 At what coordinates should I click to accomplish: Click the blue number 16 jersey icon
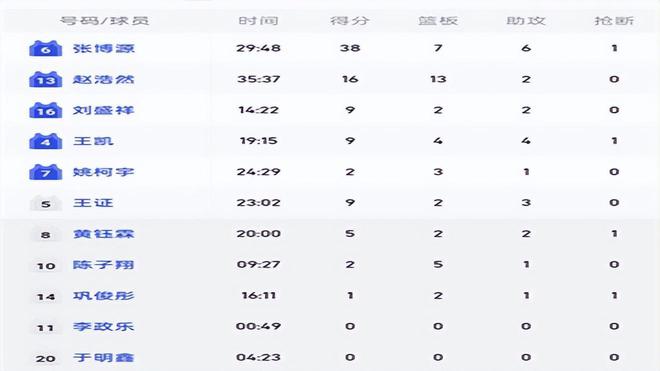tap(46, 110)
